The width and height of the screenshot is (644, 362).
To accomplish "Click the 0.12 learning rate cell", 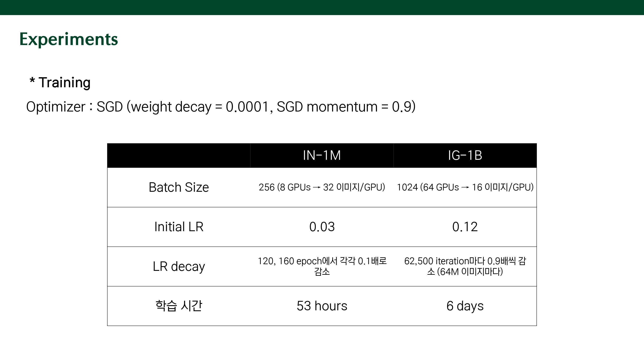I will 465,227.
